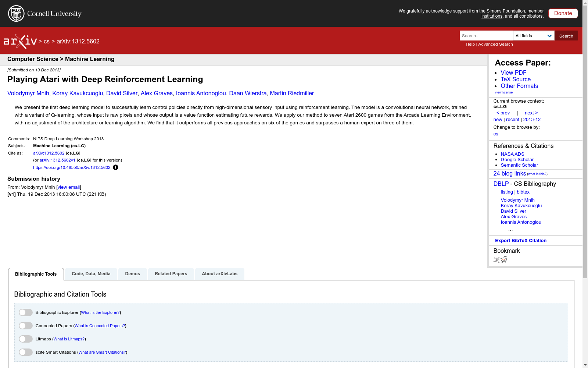Enable the Connected Papers switch
Viewport: 588px width, 368px height.
[26, 326]
